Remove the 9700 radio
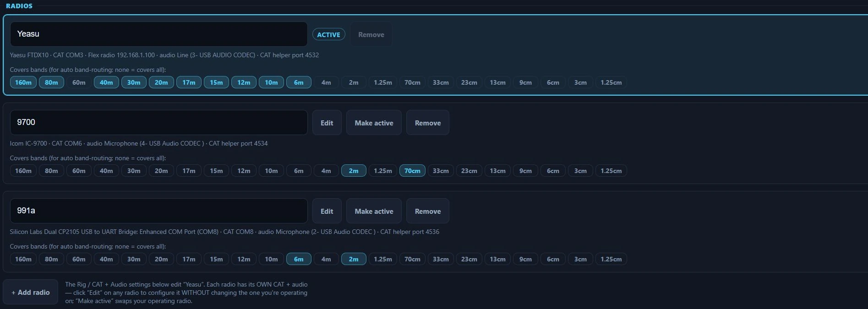Image resolution: width=868 pixels, height=309 pixels. (x=428, y=123)
